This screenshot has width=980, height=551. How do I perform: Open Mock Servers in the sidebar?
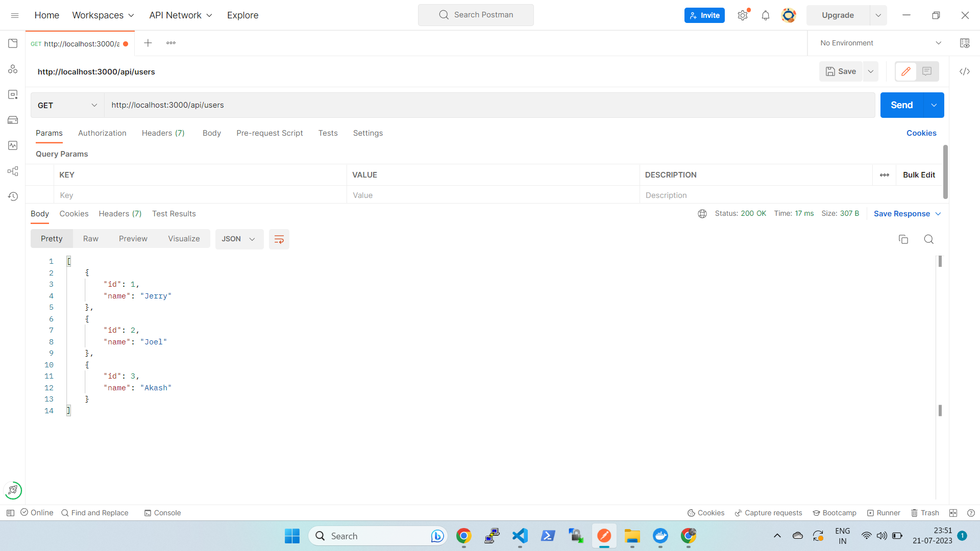[13, 120]
